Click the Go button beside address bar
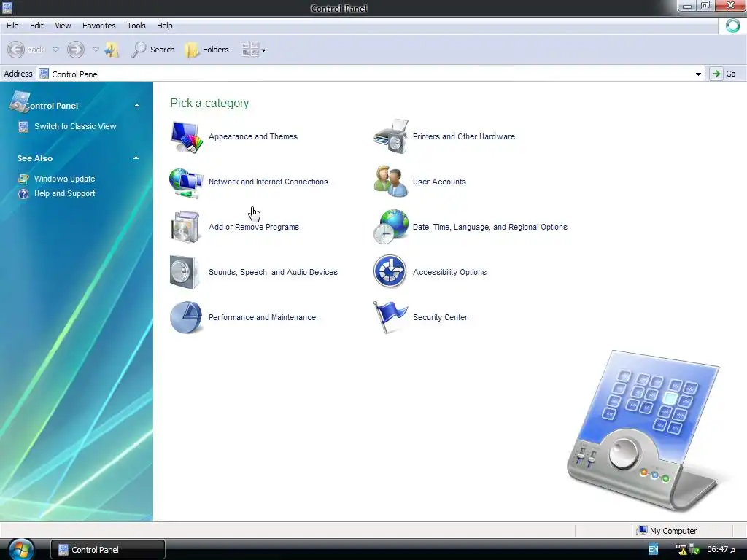The width and height of the screenshot is (747, 560). tap(724, 74)
